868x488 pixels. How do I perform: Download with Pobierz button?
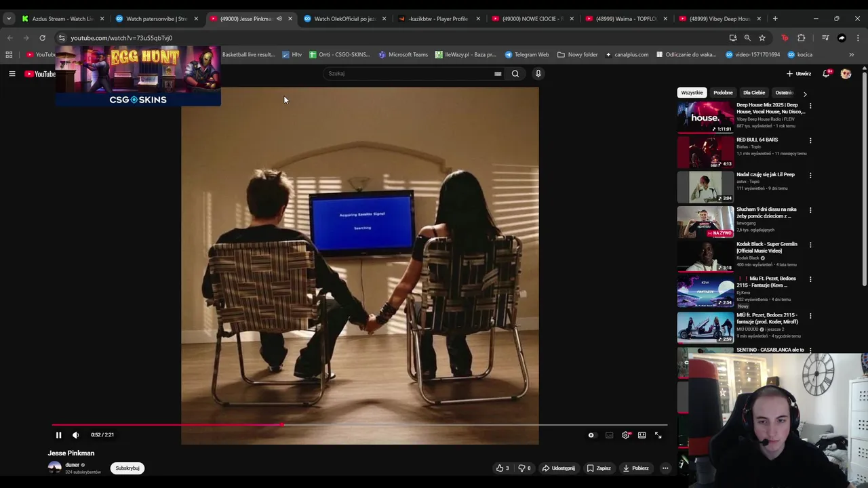[x=635, y=468]
